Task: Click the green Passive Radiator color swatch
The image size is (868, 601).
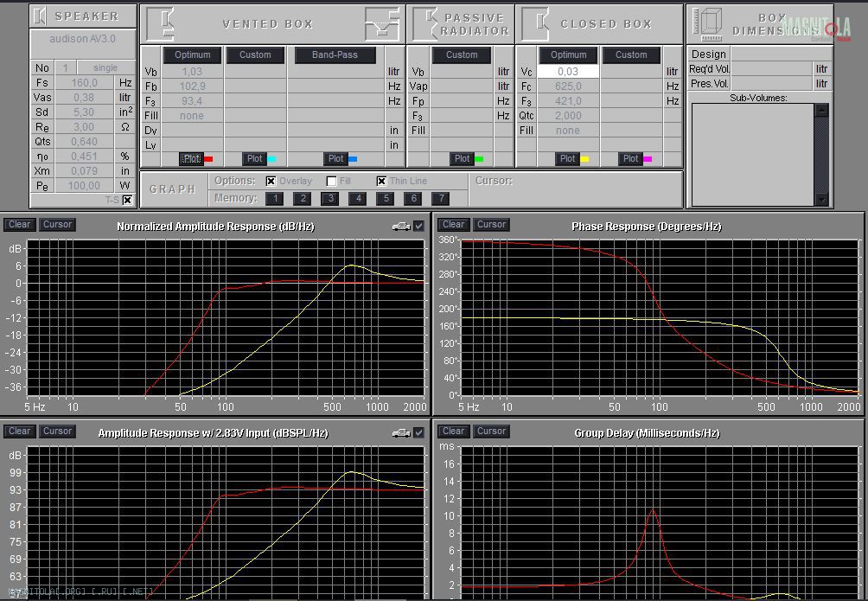Action: (479, 159)
